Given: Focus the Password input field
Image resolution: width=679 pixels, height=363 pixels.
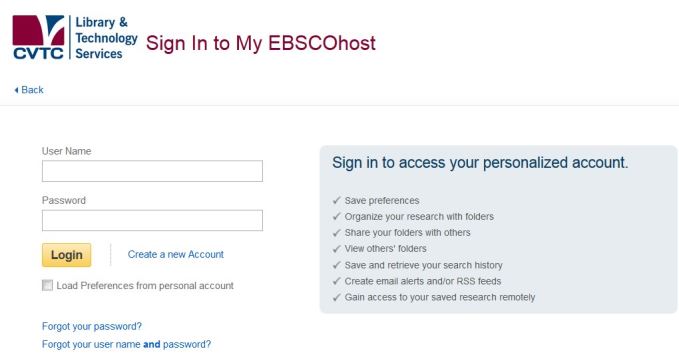Looking at the screenshot, I should tap(152, 220).
